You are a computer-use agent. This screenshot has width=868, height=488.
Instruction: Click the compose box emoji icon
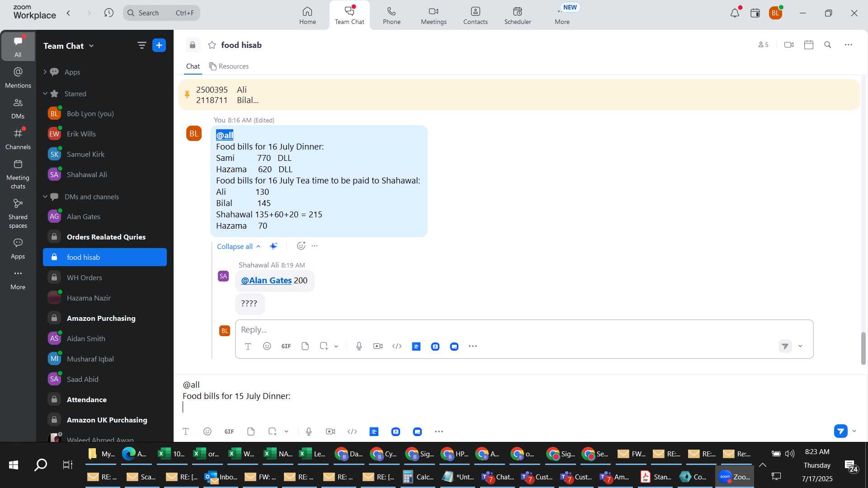(208, 432)
